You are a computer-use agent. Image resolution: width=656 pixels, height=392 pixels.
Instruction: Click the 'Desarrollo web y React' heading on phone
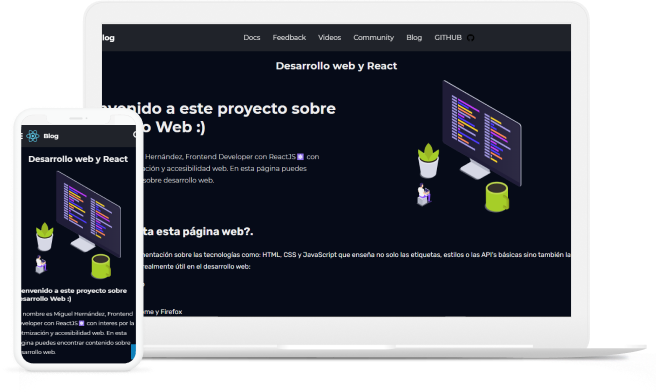point(78,159)
